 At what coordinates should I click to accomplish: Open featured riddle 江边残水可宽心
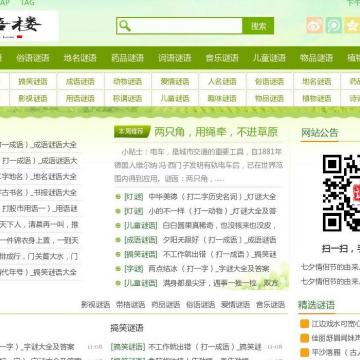tap(336, 323)
